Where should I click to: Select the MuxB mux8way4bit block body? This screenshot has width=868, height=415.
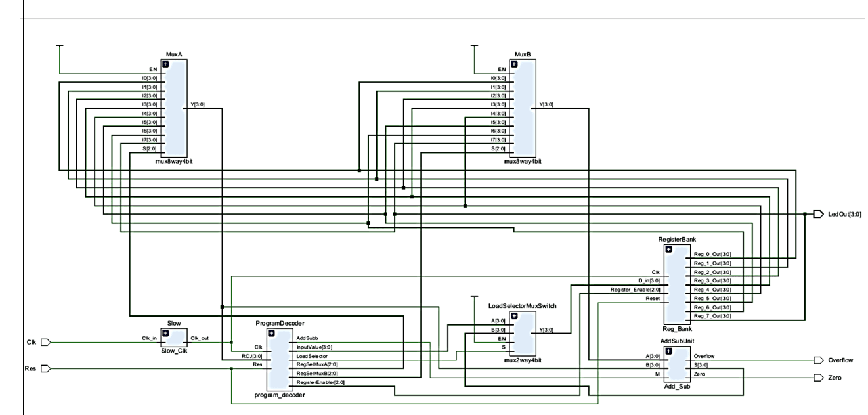click(x=523, y=108)
